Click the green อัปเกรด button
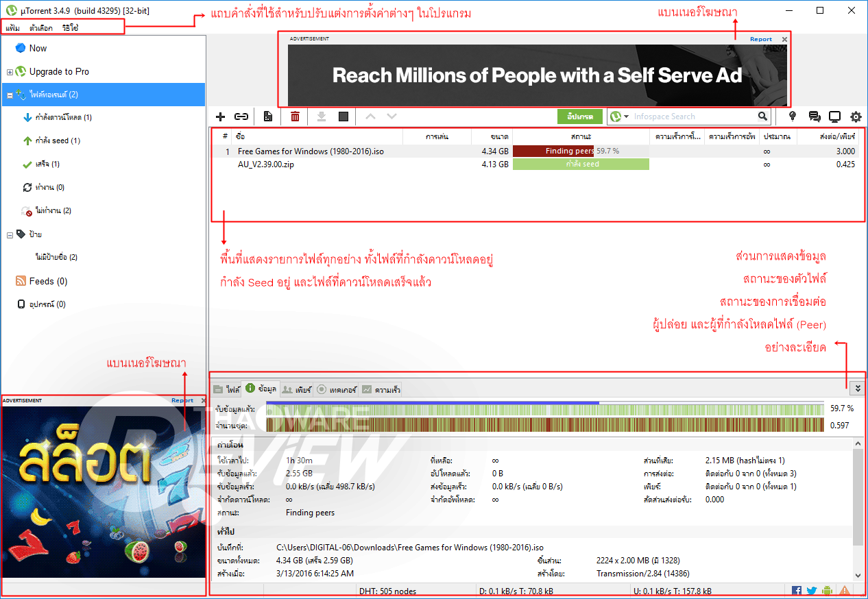 point(580,117)
